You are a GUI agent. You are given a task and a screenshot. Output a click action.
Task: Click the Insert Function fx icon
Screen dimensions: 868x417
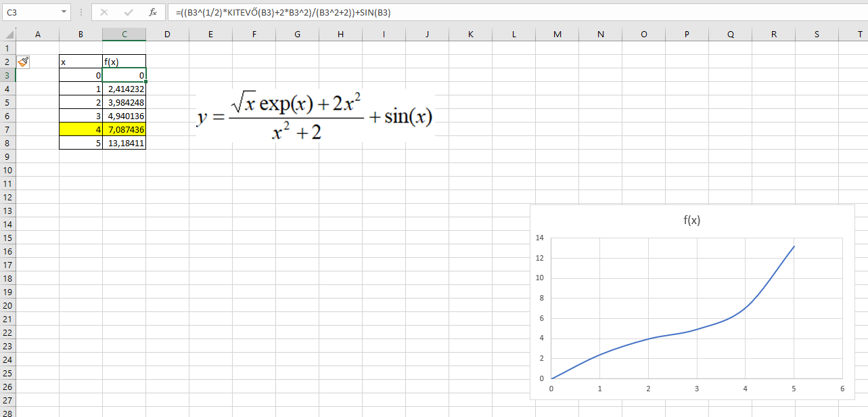[x=153, y=12]
